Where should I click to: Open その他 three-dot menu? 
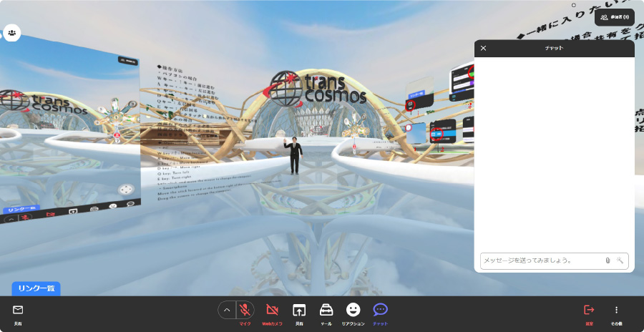616,310
